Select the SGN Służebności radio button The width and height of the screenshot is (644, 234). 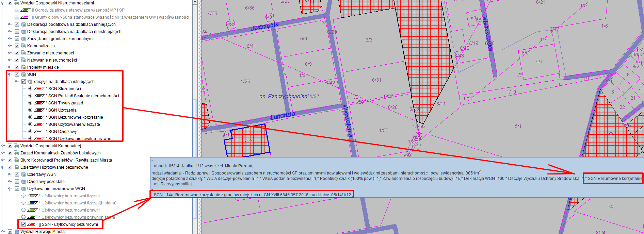[x=30, y=89]
